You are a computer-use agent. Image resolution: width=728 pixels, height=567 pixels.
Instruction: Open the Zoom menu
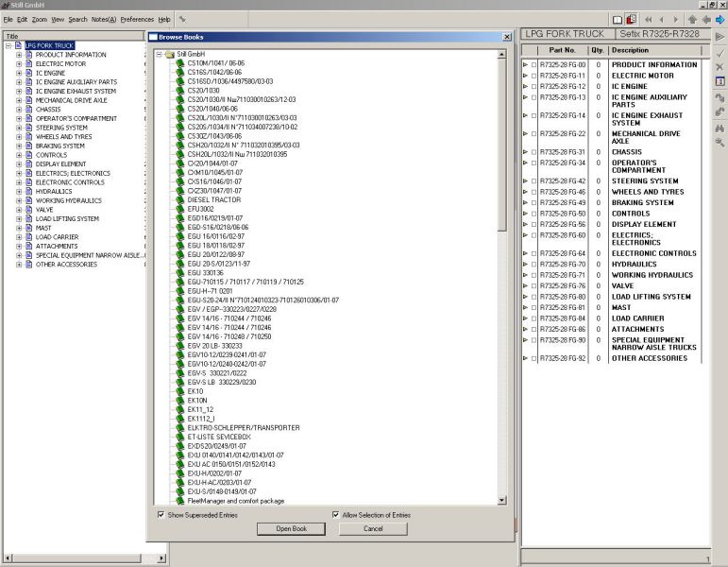coord(39,19)
